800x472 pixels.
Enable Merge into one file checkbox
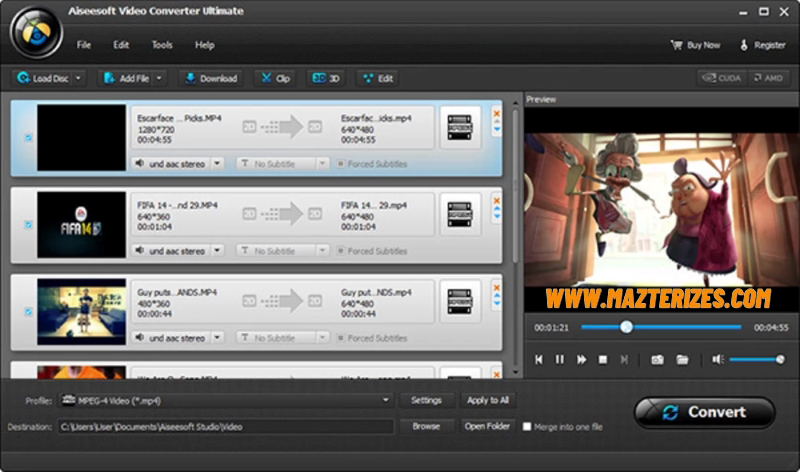click(x=527, y=427)
